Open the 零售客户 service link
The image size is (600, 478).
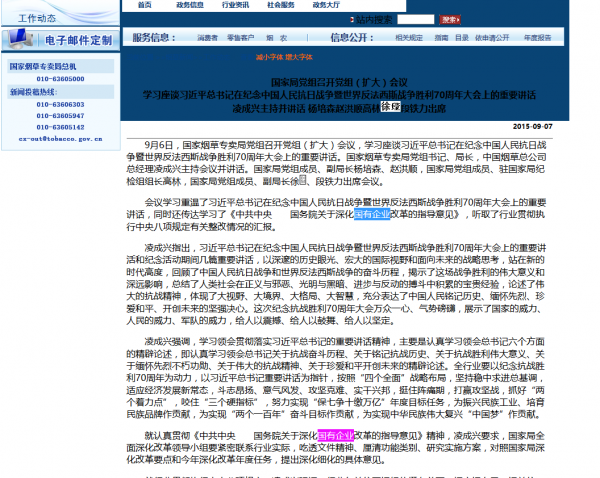240,38
